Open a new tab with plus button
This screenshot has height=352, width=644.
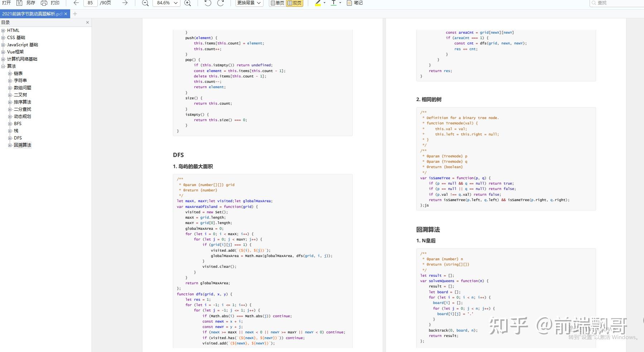point(75,14)
